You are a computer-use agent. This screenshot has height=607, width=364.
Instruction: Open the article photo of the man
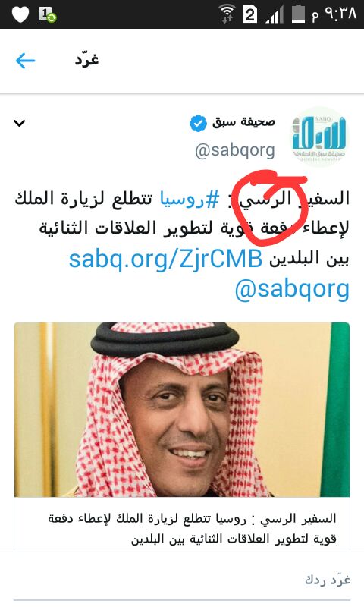click(182, 410)
